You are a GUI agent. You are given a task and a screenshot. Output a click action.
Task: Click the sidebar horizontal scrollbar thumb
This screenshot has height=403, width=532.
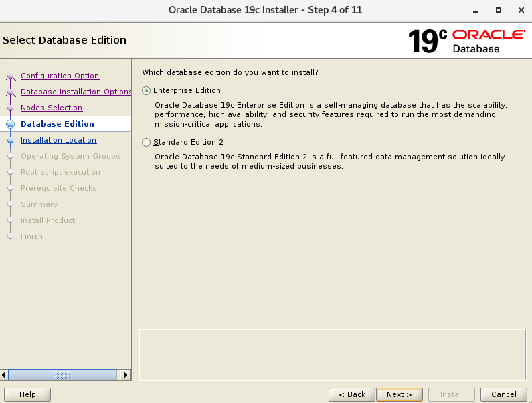click(x=62, y=375)
